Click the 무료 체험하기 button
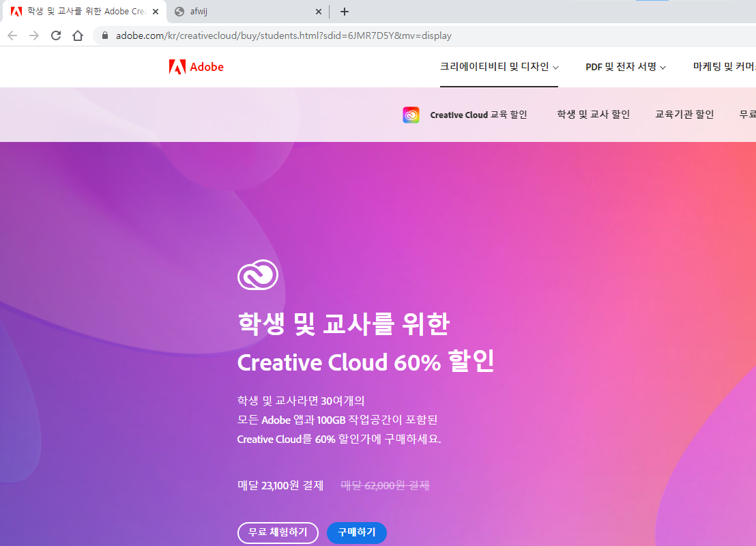Image resolution: width=756 pixels, height=546 pixels. click(x=278, y=532)
